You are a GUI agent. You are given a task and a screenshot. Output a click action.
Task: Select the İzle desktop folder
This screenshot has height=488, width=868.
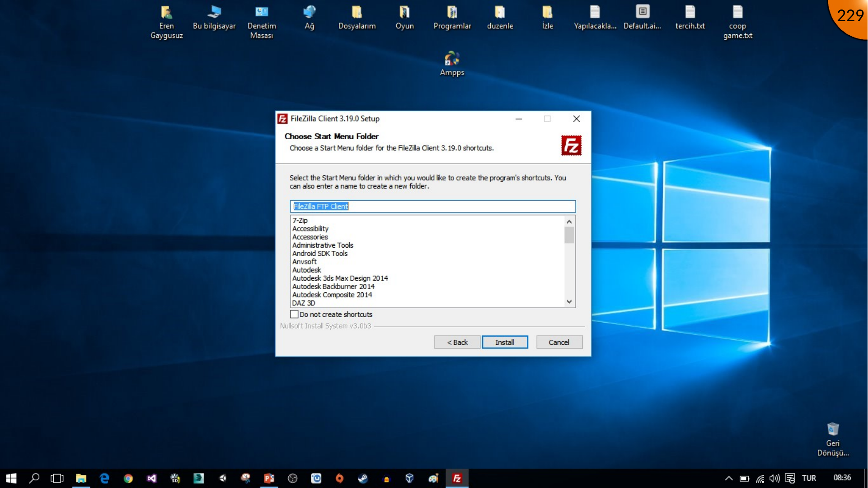click(548, 18)
